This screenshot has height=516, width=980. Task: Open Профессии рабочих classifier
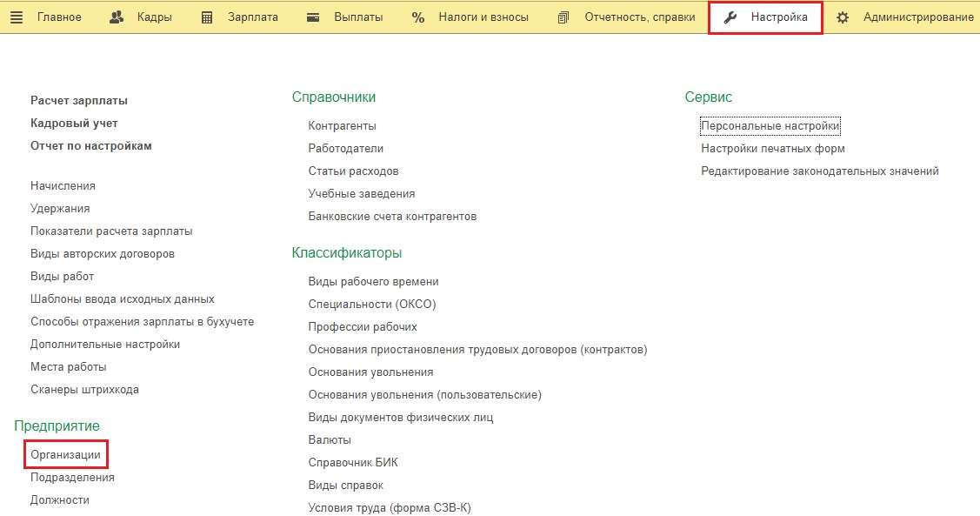tap(363, 326)
